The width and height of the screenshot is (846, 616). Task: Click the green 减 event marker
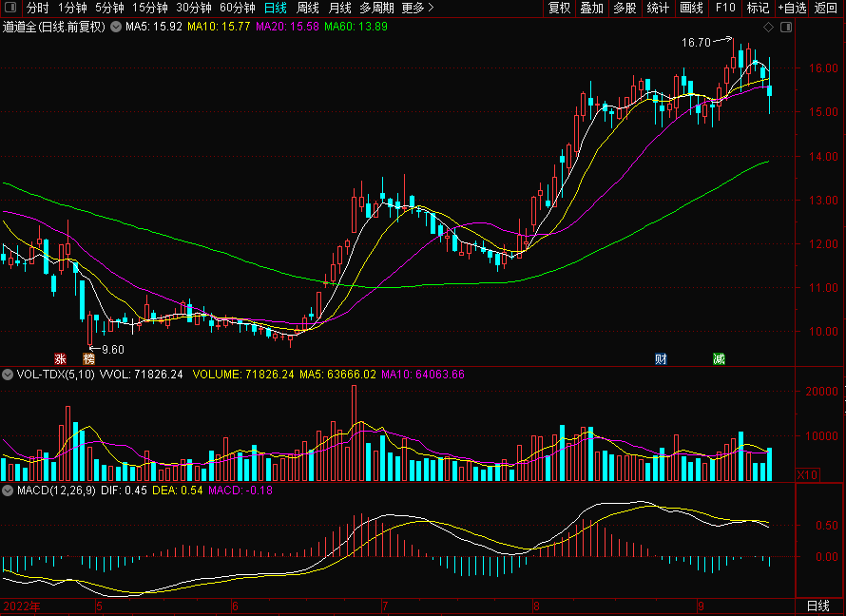point(719,359)
